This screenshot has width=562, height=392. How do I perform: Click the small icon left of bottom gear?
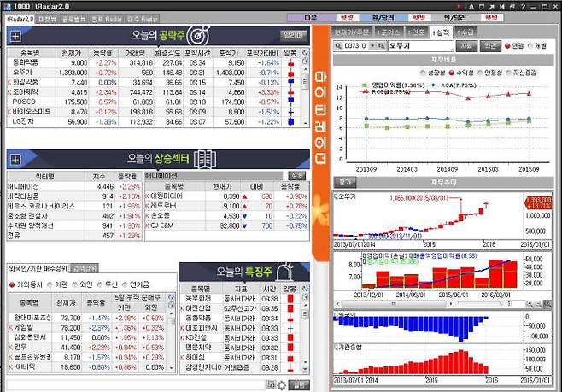coord(272,385)
